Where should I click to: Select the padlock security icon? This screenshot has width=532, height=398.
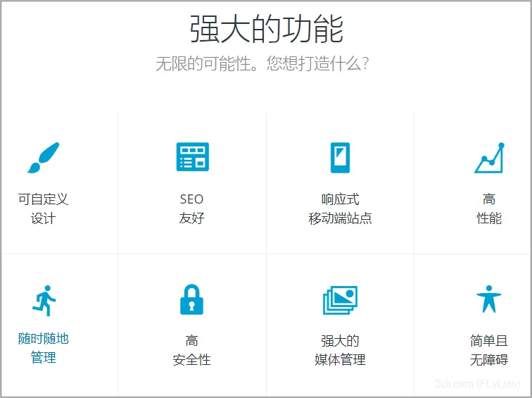191,299
